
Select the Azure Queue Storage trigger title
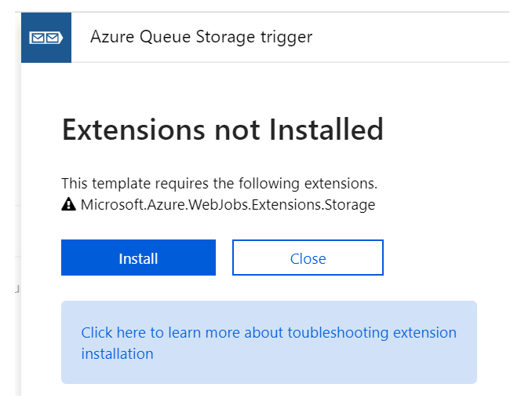pyautogui.click(x=201, y=37)
